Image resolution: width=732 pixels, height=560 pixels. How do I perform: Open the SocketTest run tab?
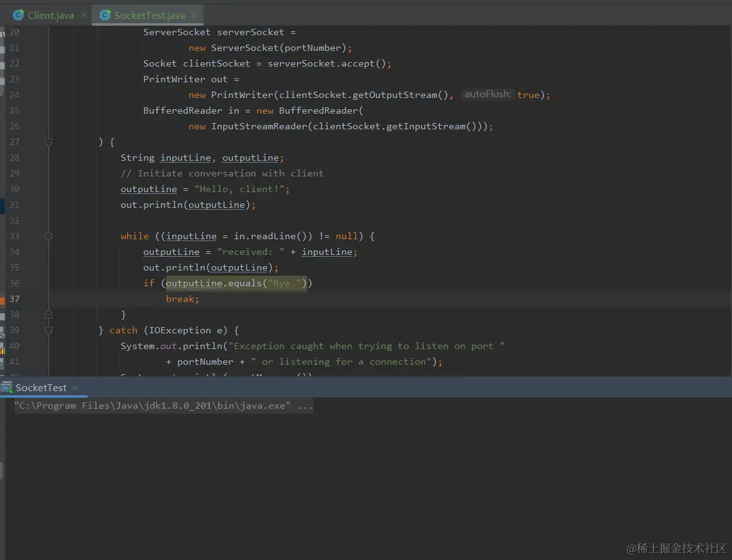click(x=41, y=387)
